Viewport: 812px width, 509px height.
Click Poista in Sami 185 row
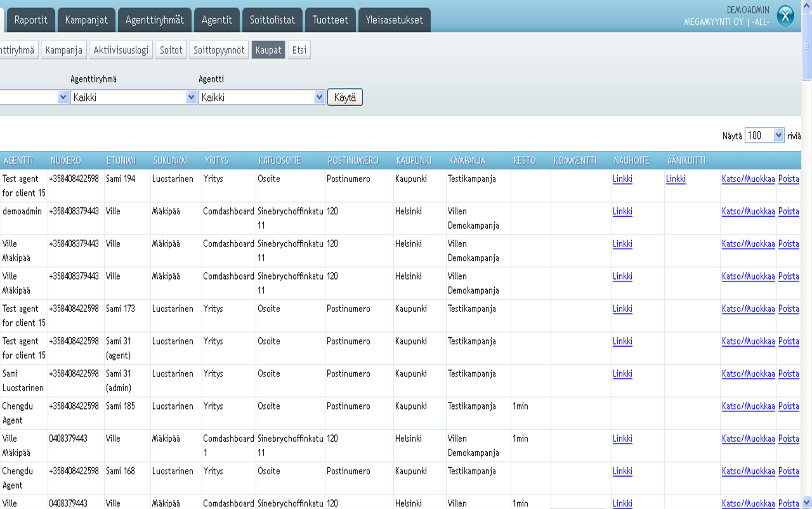coord(789,406)
